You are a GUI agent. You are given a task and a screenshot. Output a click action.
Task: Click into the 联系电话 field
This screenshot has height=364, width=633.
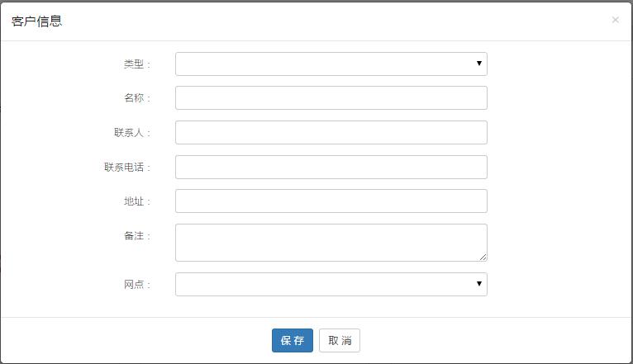pos(331,167)
